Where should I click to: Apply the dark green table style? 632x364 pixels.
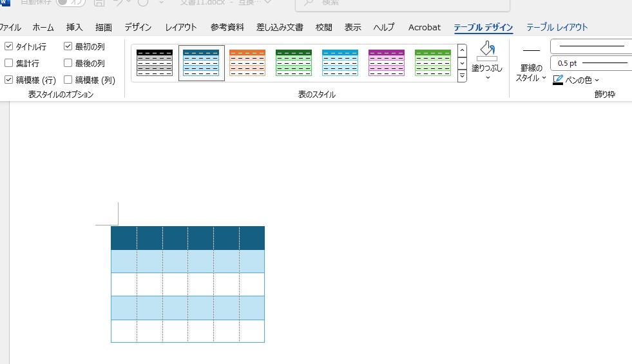coord(294,63)
